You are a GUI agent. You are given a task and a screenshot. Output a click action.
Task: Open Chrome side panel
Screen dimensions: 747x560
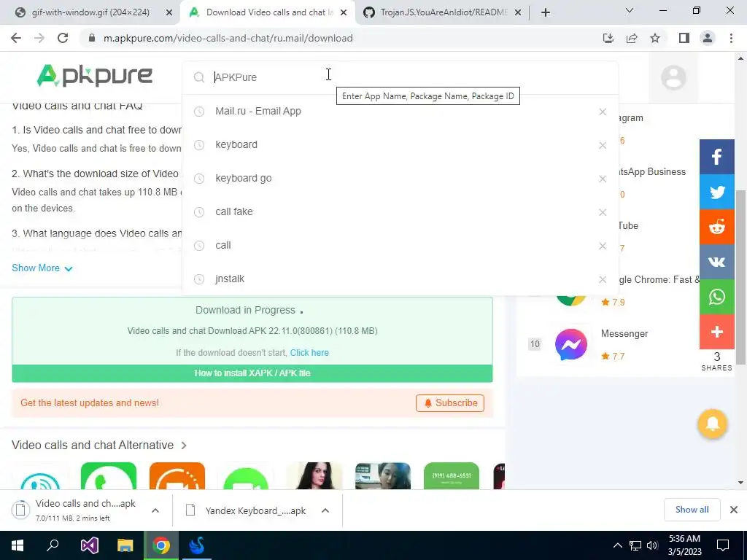coord(684,38)
